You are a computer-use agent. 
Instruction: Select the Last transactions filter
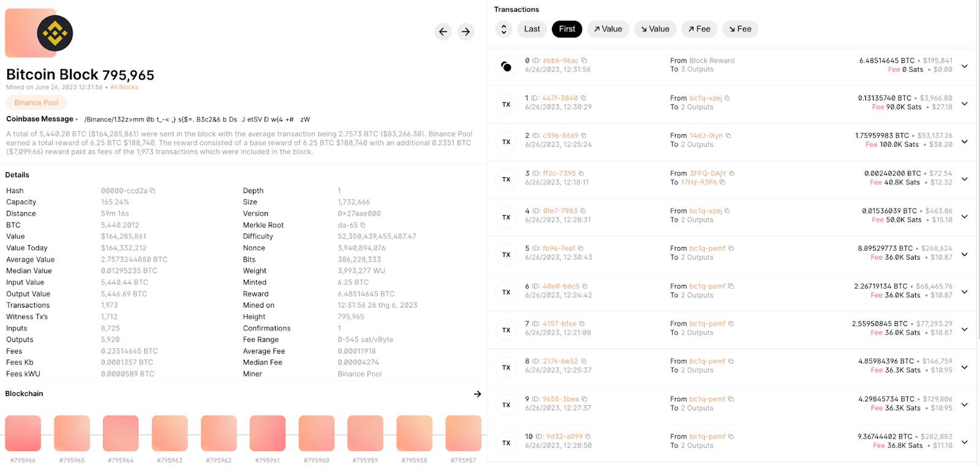point(532,29)
